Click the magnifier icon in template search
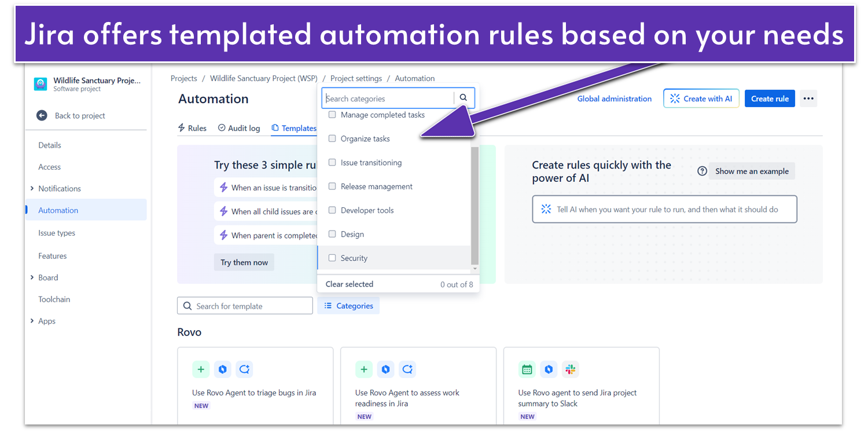Viewport: 868px width, 432px height. tap(187, 306)
